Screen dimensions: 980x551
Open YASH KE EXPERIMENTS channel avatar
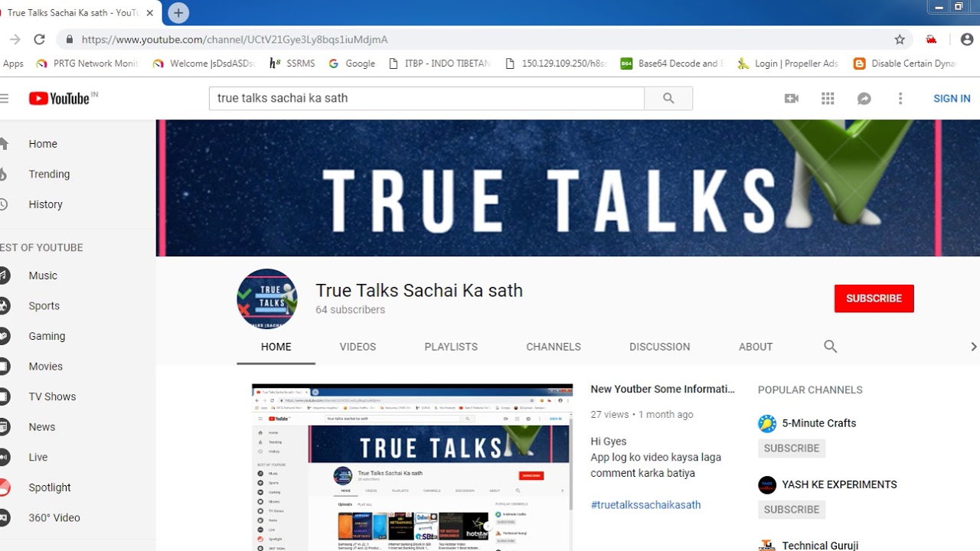[x=767, y=484]
